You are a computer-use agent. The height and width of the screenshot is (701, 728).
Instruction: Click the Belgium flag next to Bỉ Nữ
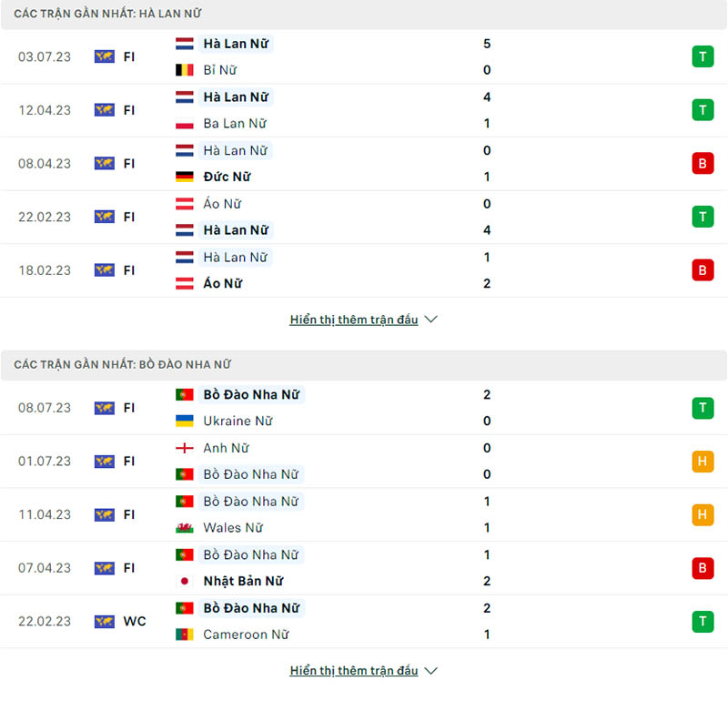[184, 70]
